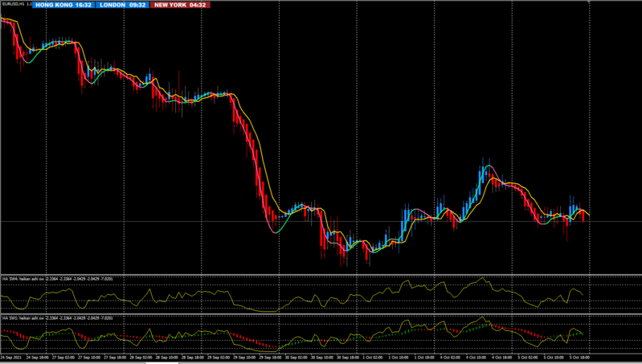
Task: Click the 4 Oct 02:00 time axis label
Action: (450, 358)
